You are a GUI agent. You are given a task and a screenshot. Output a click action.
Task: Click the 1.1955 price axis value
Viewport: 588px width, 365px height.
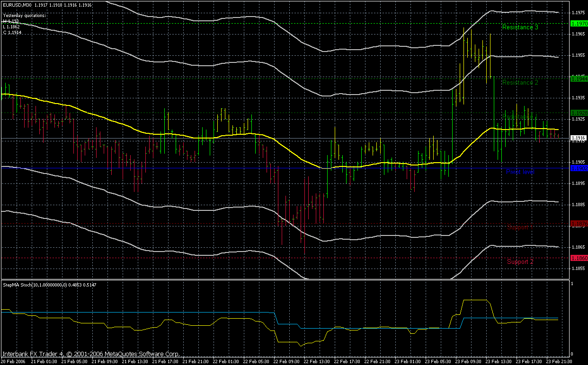pyautogui.click(x=579, y=56)
